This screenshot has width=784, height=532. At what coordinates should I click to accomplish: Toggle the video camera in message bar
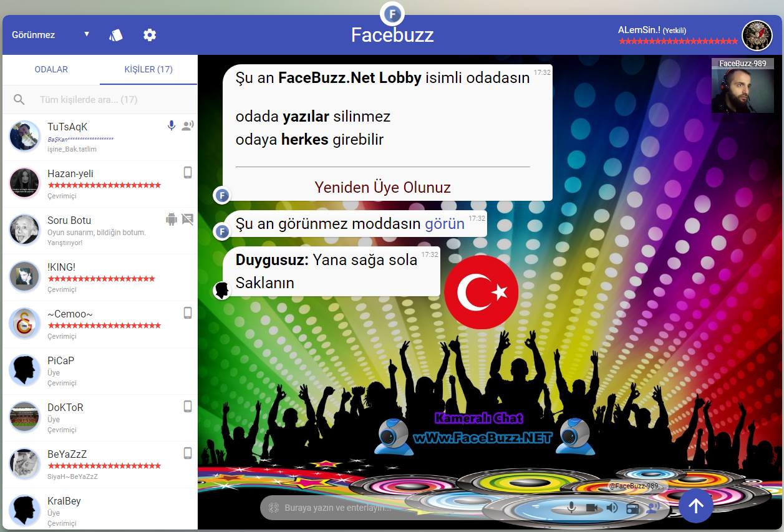pyautogui.click(x=592, y=508)
